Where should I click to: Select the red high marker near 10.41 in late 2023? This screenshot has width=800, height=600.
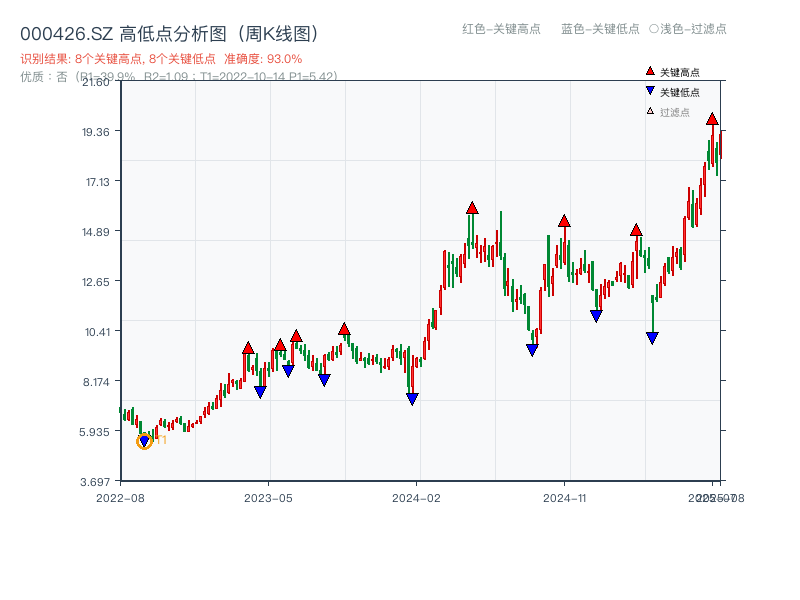coord(344,329)
